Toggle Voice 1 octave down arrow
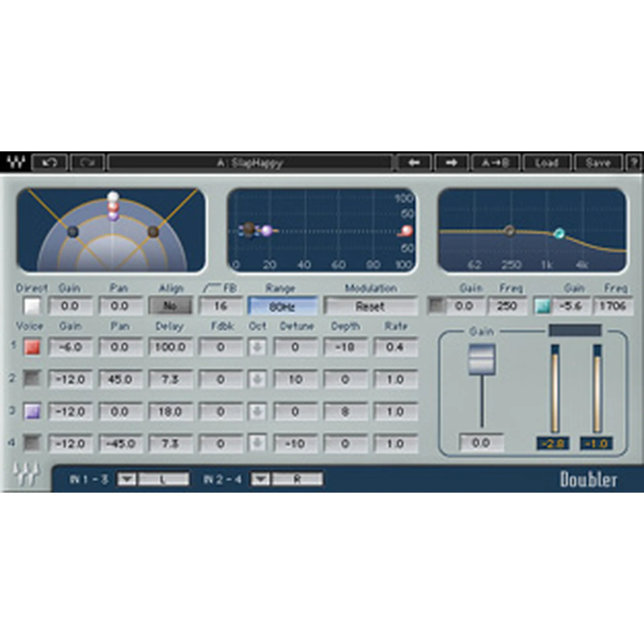This screenshot has width=644, height=644. pos(257,347)
